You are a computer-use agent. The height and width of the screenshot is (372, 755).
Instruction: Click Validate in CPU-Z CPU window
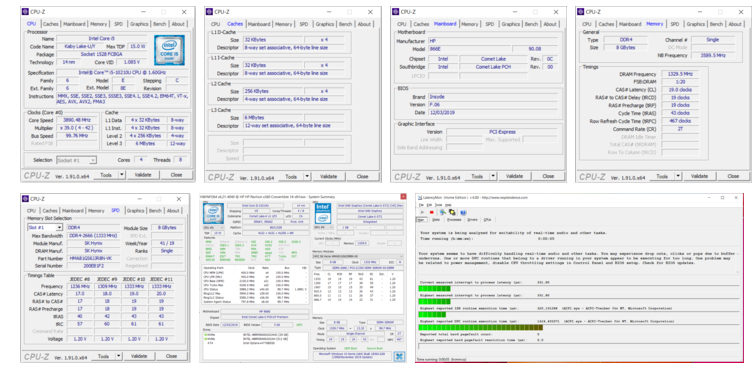point(143,175)
